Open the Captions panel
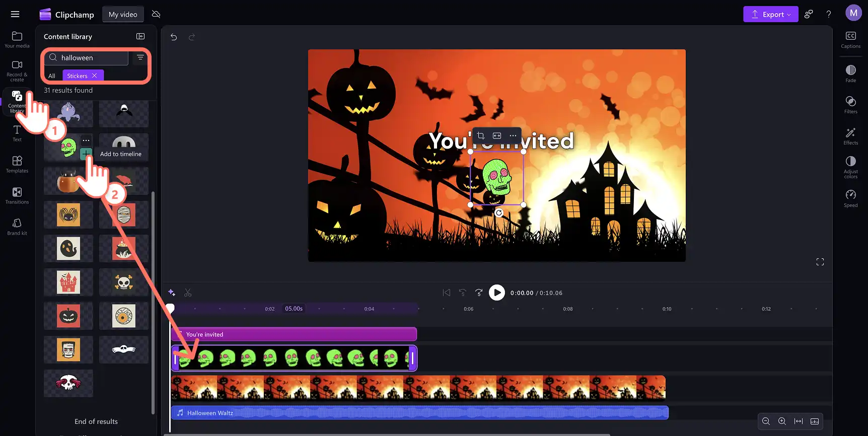868x436 pixels. pos(850,40)
